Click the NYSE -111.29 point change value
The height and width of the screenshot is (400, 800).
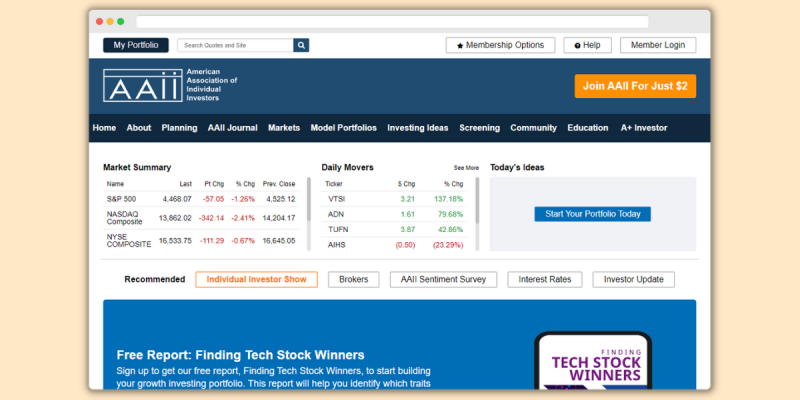(212, 241)
